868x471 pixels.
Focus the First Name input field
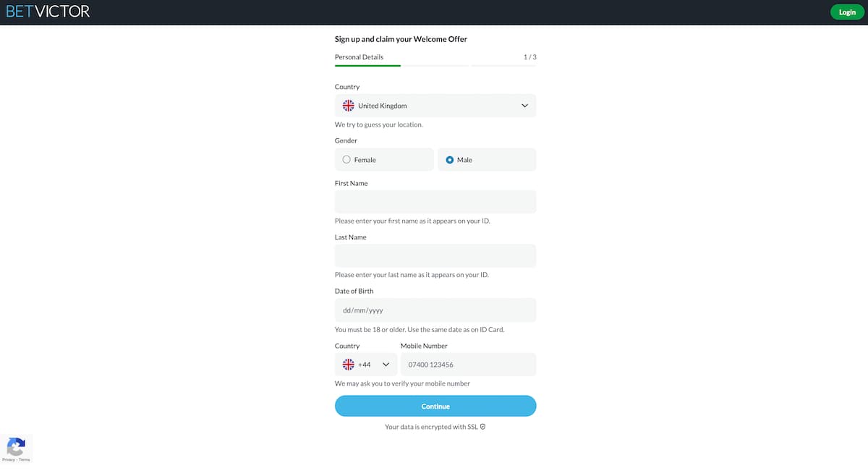click(x=435, y=202)
